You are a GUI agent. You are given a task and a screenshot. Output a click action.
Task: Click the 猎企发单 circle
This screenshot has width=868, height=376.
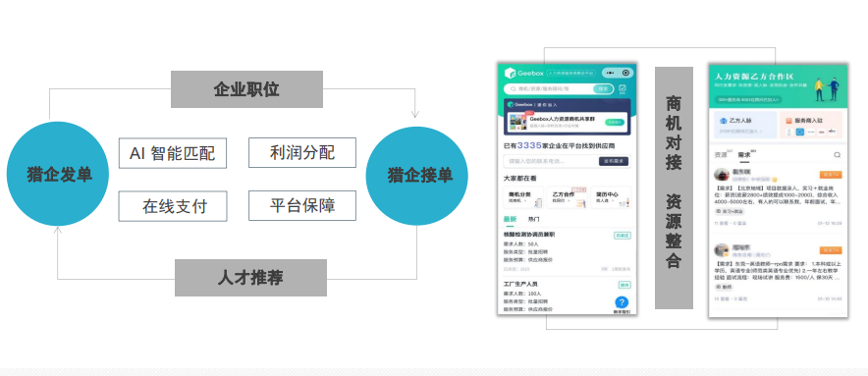58,174
